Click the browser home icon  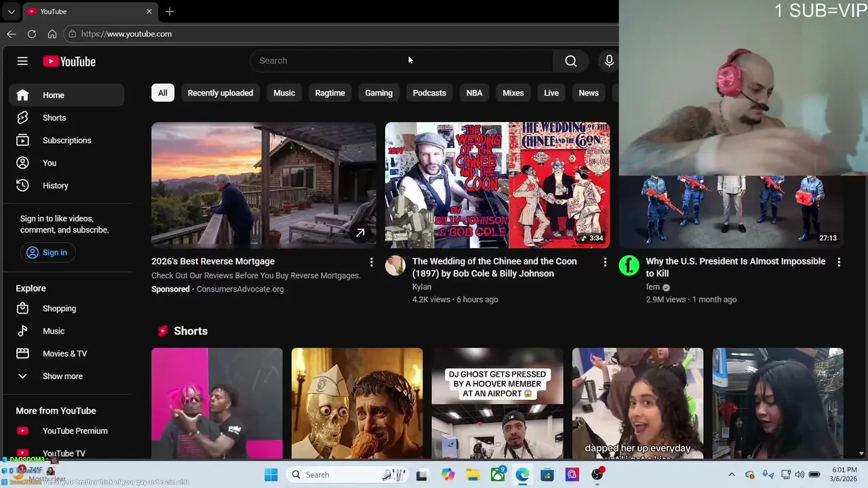tap(52, 34)
